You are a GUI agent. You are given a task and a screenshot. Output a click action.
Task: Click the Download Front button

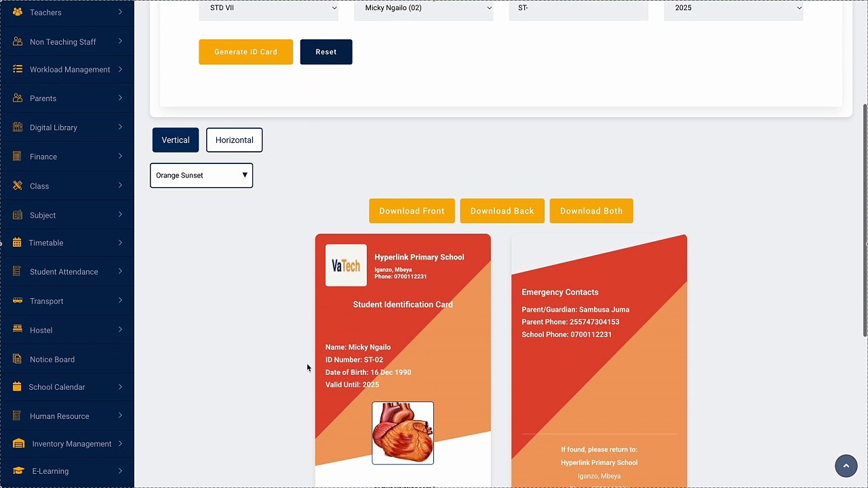(x=412, y=211)
